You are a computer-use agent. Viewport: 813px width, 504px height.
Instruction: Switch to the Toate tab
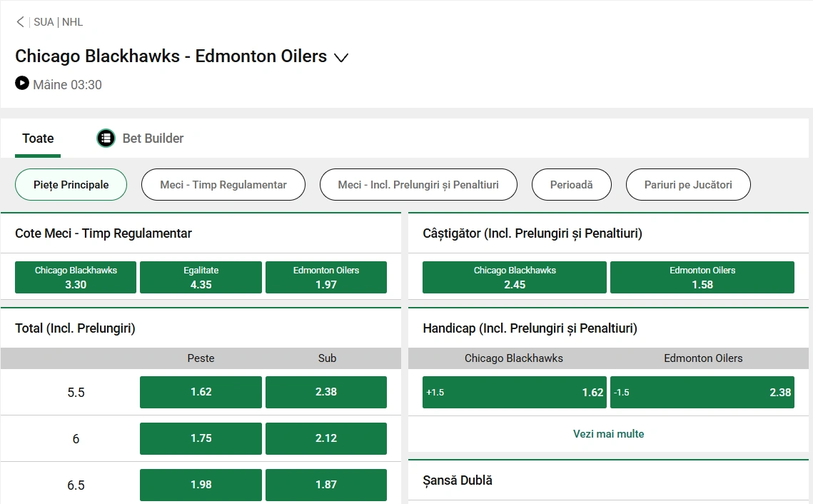pos(38,138)
